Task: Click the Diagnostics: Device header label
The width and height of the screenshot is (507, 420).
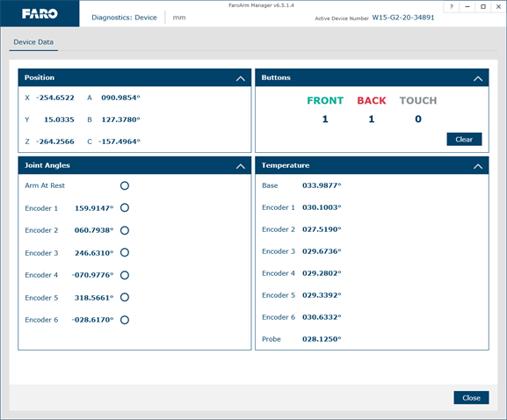Action: pos(124,18)
